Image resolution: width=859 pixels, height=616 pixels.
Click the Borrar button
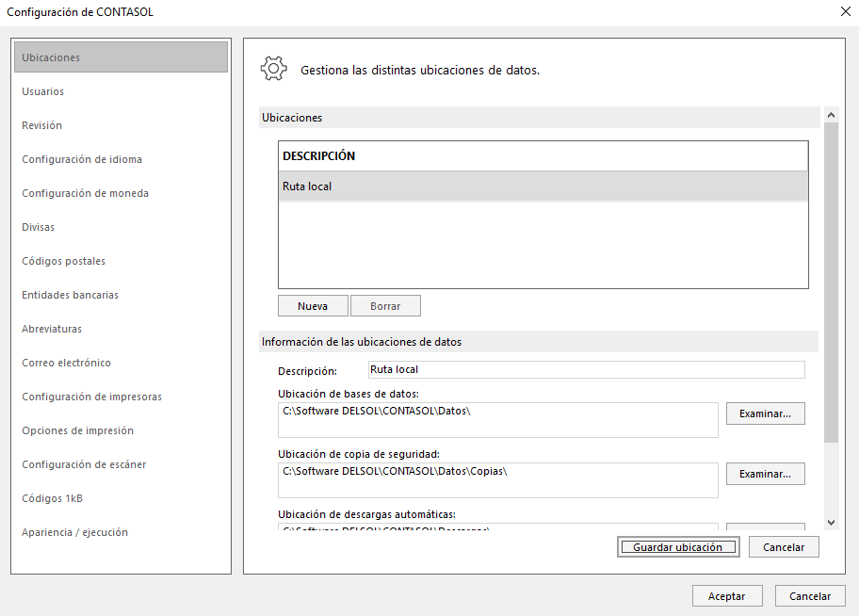coord(385,306)
